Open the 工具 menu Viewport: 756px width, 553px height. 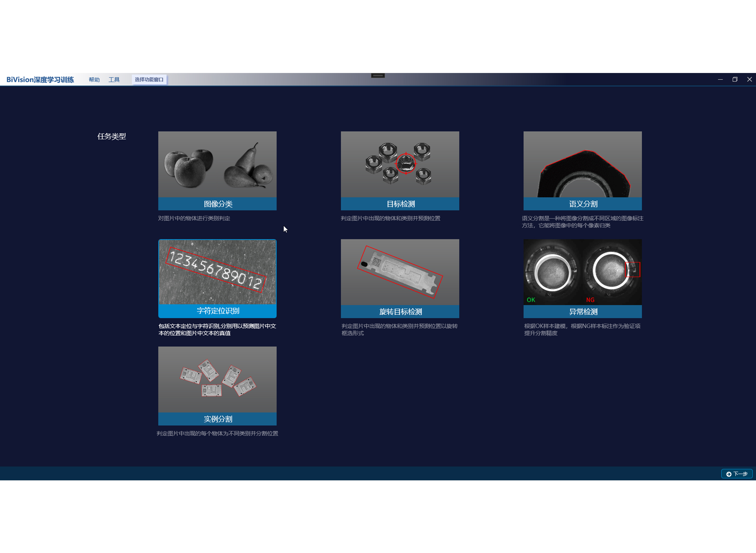pos(114,80)
